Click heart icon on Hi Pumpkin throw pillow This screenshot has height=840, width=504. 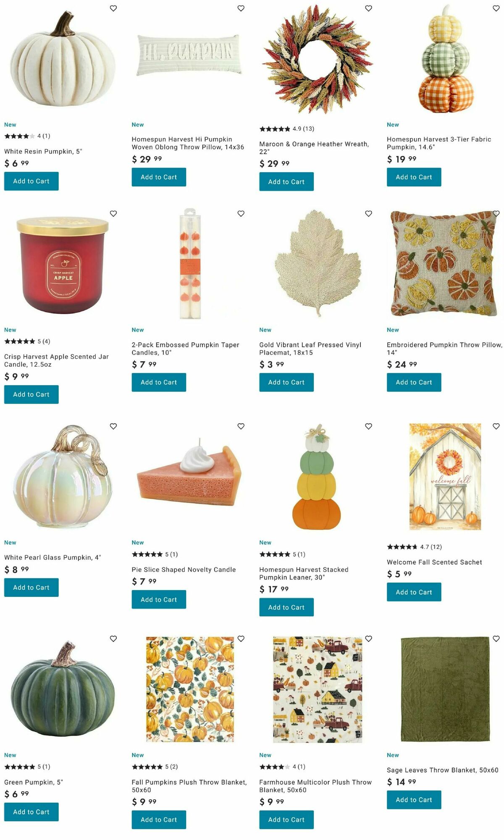pyautogui.click(x=241, y=8)
